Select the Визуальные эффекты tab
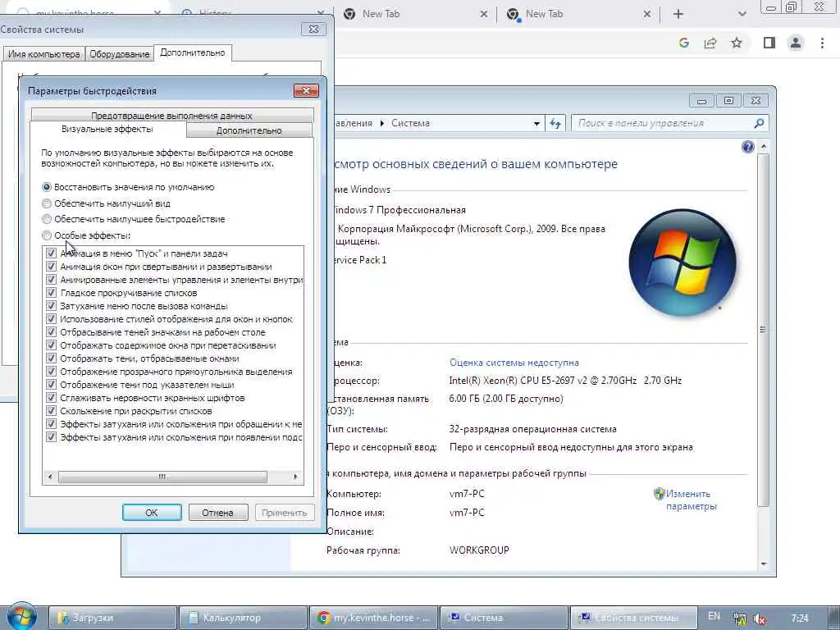This screenshot has height=630, width=840. [x=107, y=129]
